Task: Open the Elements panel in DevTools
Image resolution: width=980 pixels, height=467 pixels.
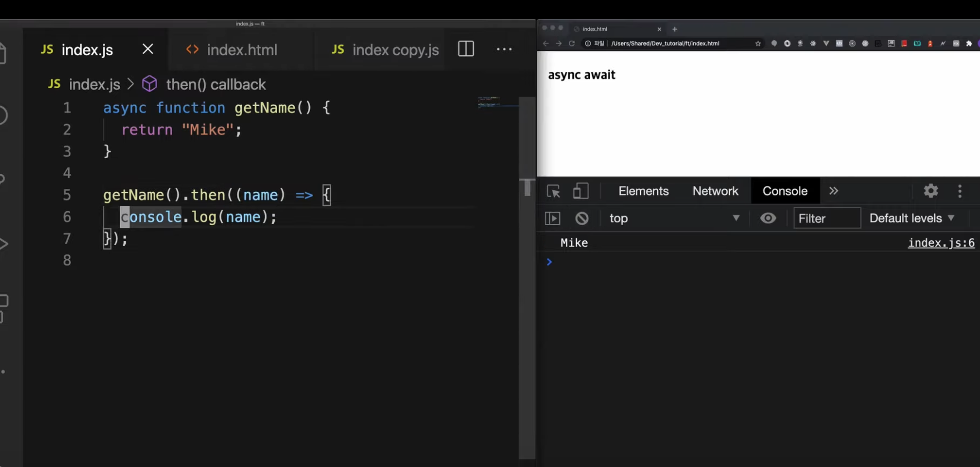Action: pos(644,191)
